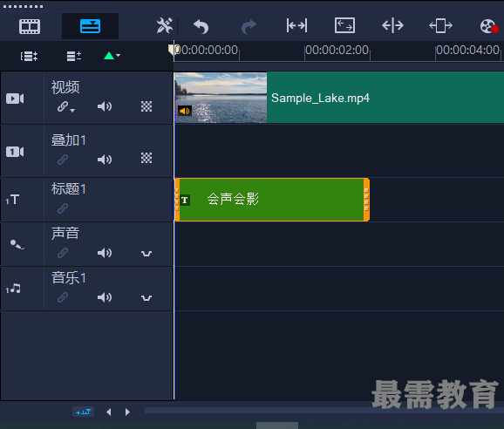Expand the 声音 track audio chevron
This screenshot has height=429, width=504.
[146, 254]
